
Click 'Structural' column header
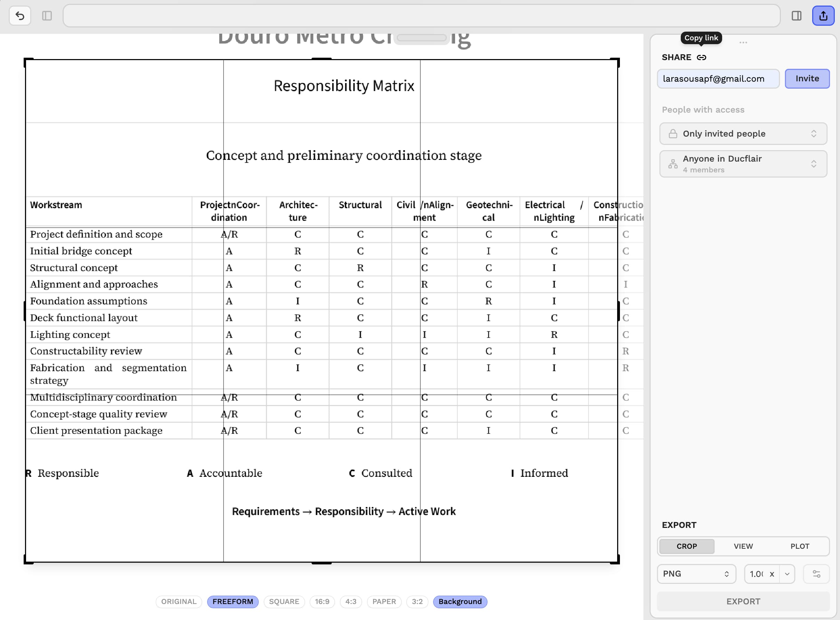coord(360,205)
